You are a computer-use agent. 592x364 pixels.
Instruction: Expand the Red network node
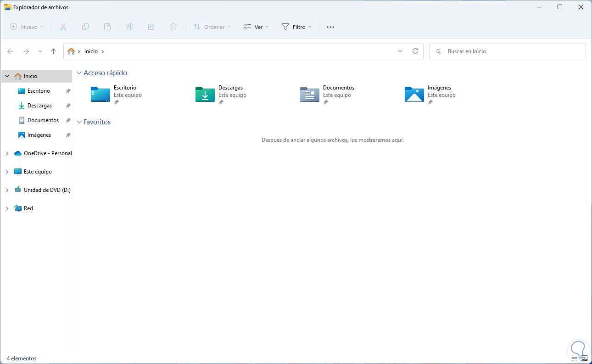7,208
